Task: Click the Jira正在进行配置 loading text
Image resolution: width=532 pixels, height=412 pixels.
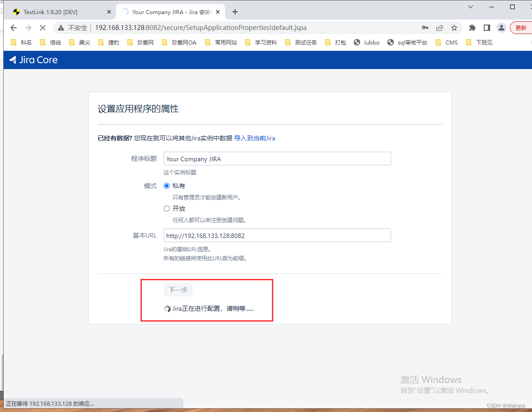Action: pos(213,309)
